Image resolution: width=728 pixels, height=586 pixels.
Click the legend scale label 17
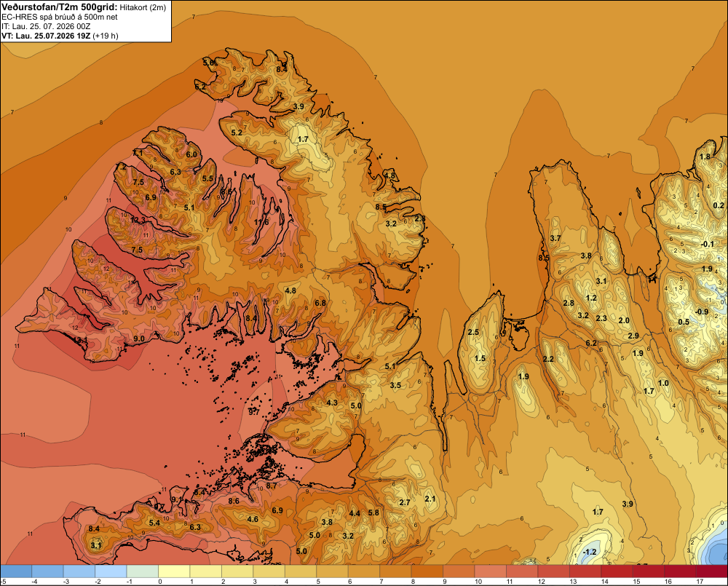tap(700, 582)
